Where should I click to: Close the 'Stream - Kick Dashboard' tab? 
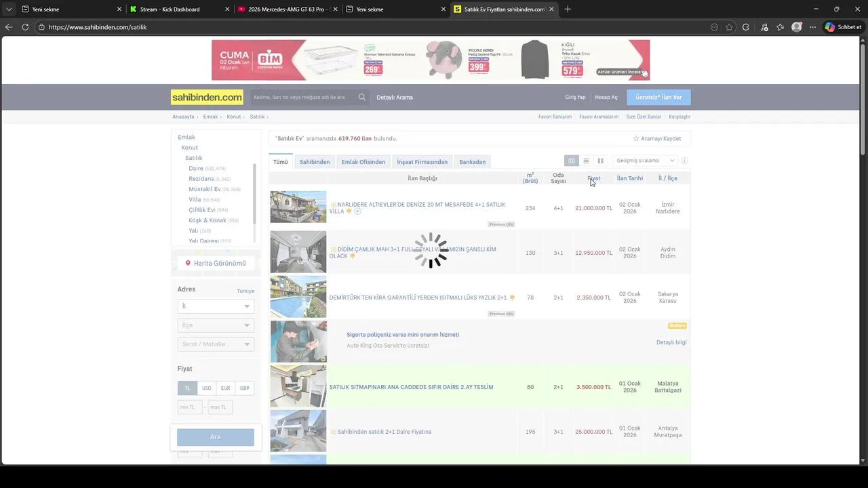click(x=227, y=9)
